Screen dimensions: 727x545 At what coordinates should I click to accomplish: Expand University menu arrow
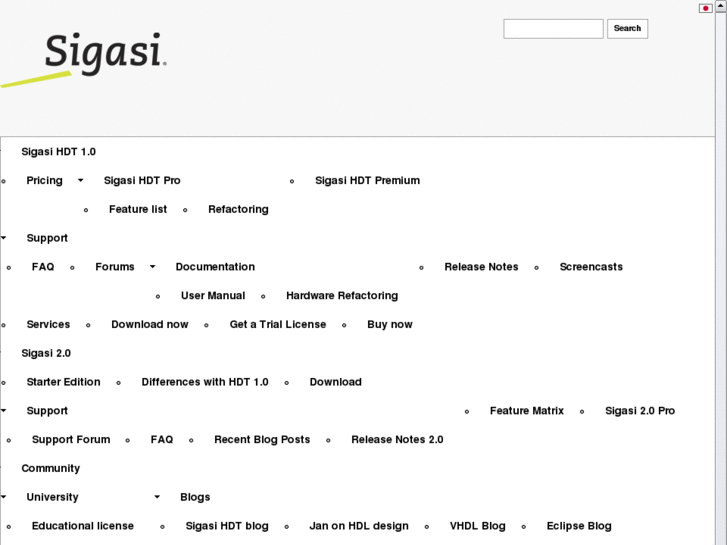(x=4, y=497)
